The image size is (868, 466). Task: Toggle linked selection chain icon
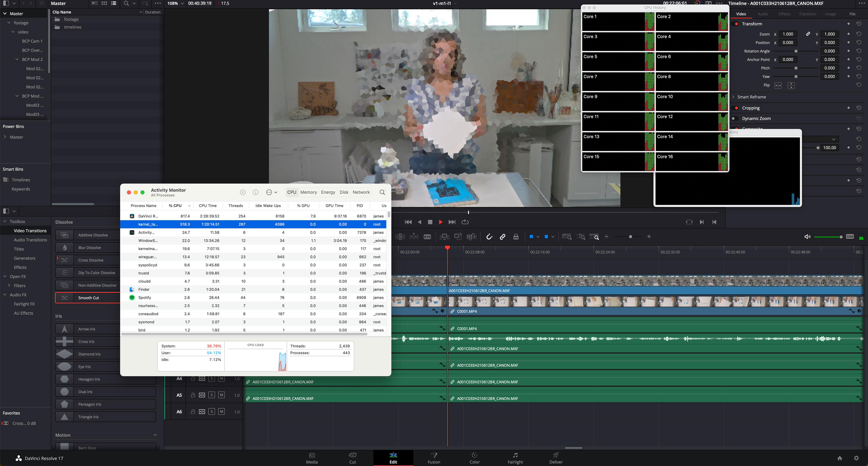pyautogui.click(x=502, y=237)
